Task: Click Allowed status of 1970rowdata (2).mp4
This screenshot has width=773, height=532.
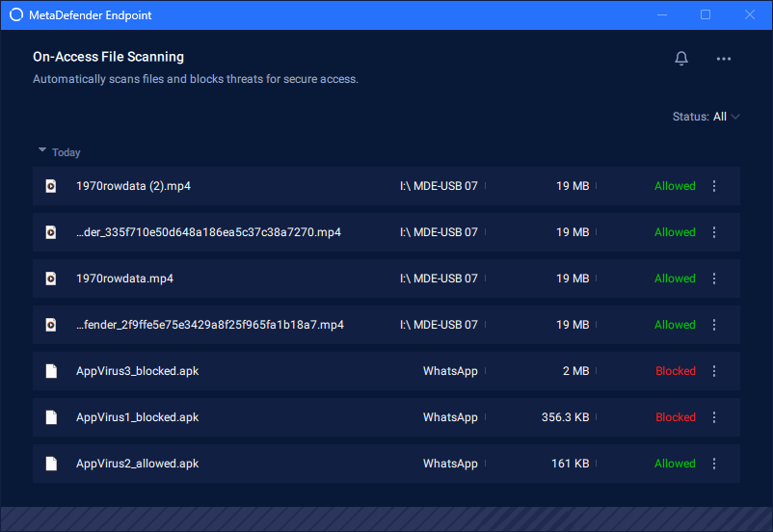Action: (x=675, y=186)
